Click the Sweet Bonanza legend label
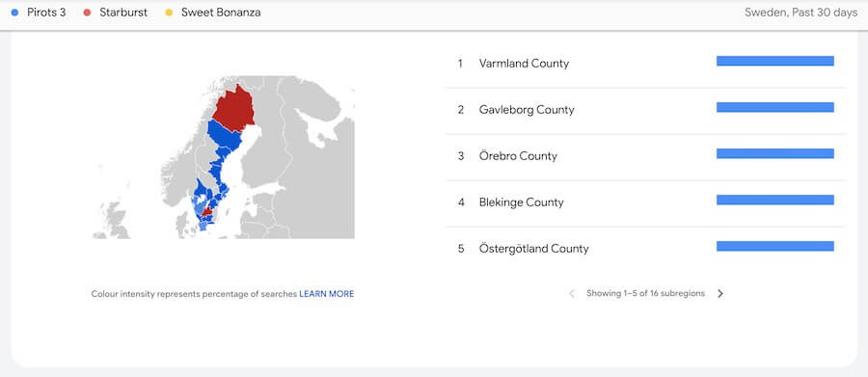 click(221, 13)
